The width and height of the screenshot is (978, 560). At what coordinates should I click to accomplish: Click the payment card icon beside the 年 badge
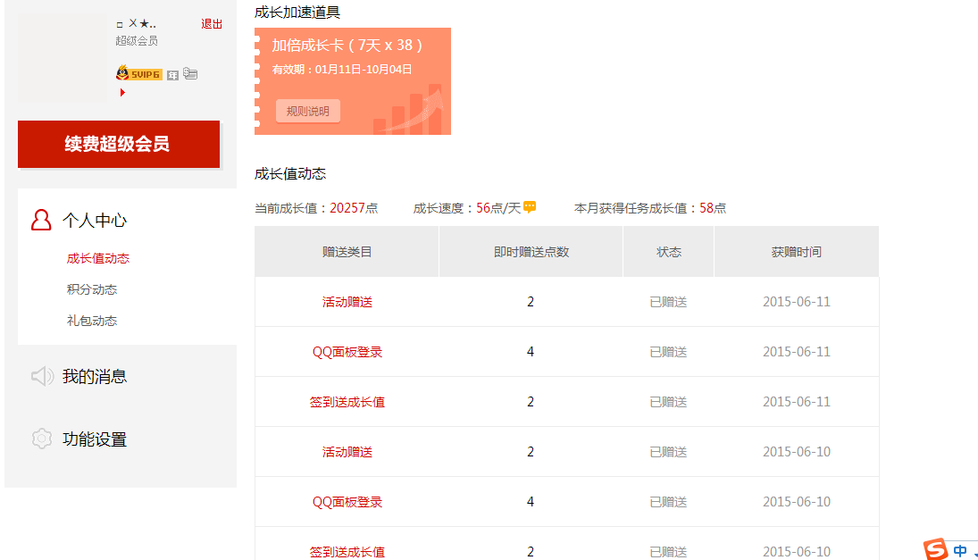190,74
